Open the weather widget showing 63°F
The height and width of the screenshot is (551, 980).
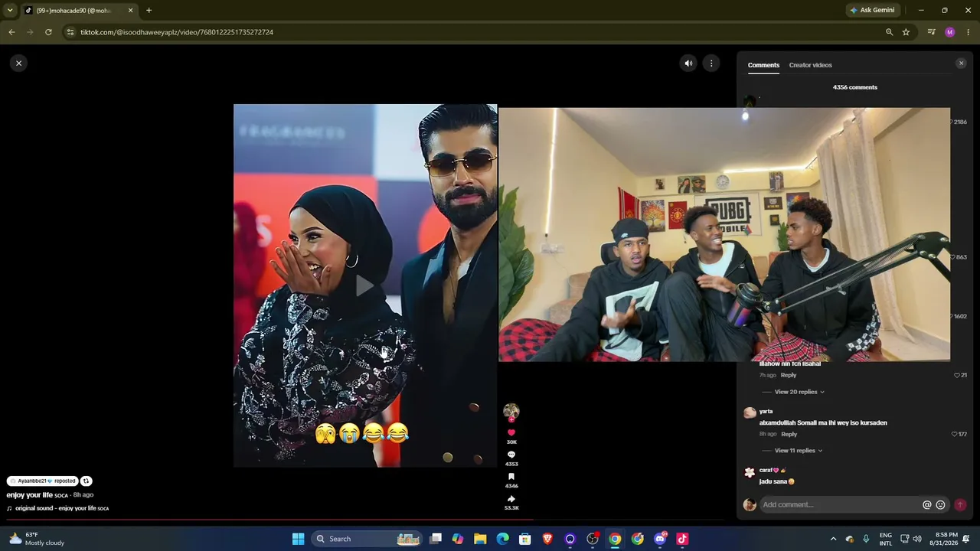tap(37, 539)
